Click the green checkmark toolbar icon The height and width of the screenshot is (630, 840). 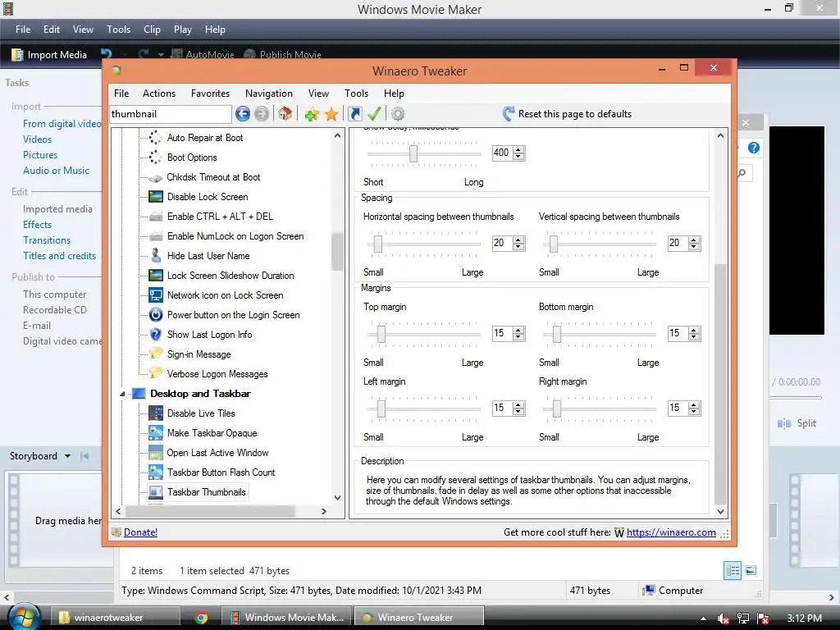(x=374, y=113)
